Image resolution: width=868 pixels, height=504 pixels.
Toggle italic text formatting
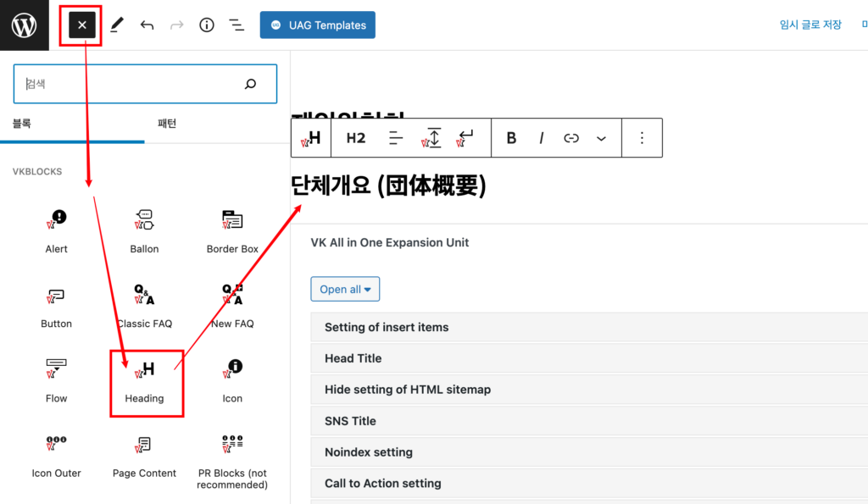point(541,138)
